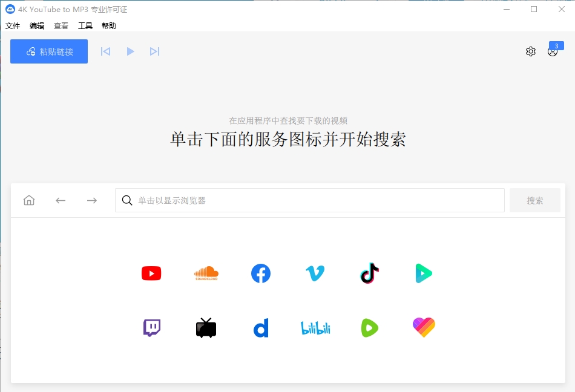The height and width of the screenshot is (392, 575).
Task: Open the Vimeo service icon
Action: coord(315,273)
